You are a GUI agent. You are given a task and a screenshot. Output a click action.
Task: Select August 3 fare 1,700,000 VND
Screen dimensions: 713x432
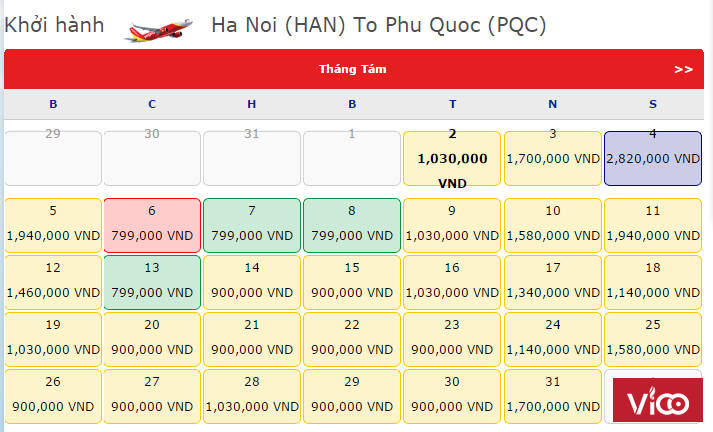(x=553, y=158)
